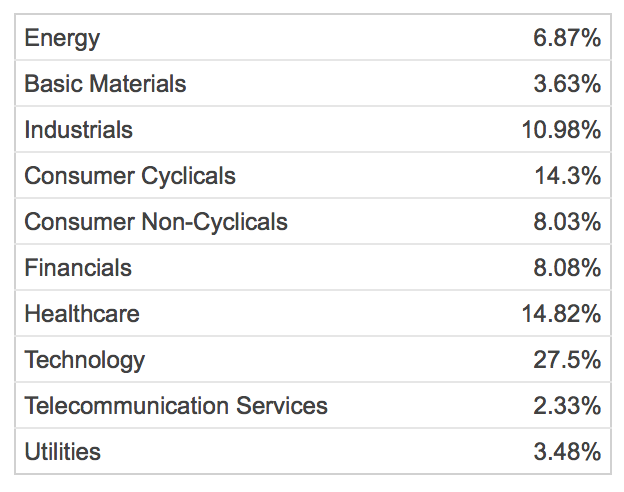Viewport: 624px width, 492px height.
Task: Select the Energy 6.87% value
Action: pos(567,38)
